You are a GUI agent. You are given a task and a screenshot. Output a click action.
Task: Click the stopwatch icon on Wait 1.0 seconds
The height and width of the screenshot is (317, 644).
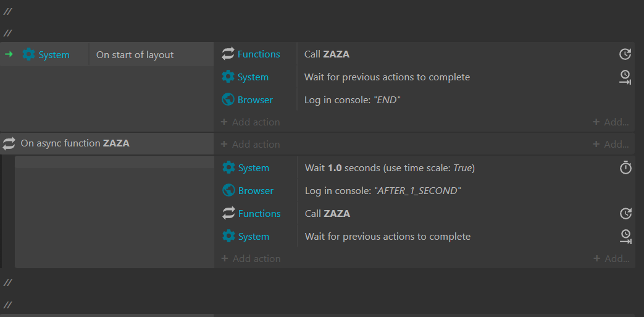pos(625,167)
